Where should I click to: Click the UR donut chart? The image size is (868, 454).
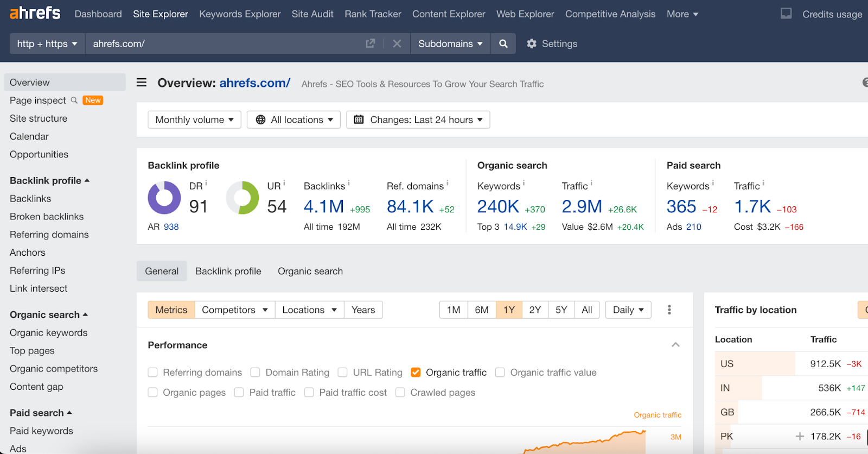tap(242, 198)
